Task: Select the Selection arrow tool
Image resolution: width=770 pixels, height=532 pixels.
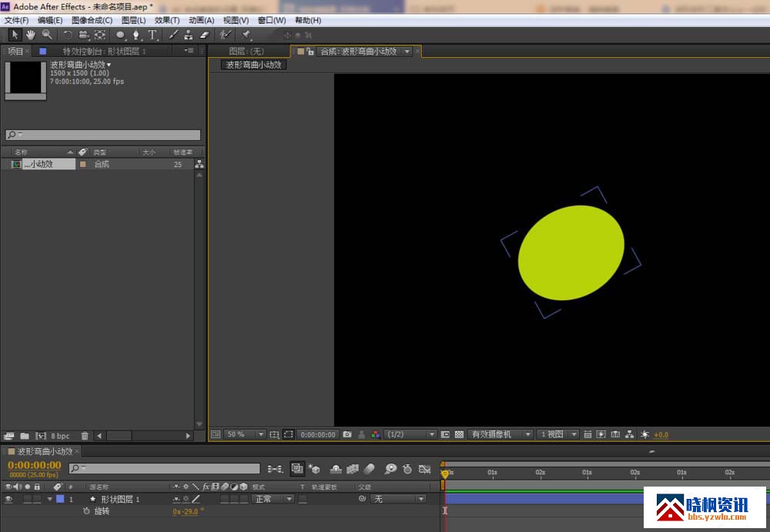Action: [x=14, y=35]
